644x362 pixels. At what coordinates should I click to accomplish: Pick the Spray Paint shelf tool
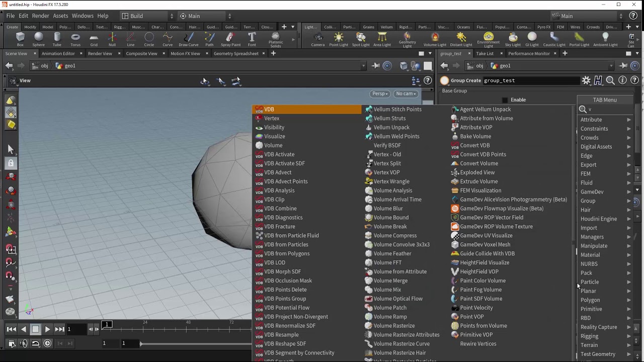230,38
